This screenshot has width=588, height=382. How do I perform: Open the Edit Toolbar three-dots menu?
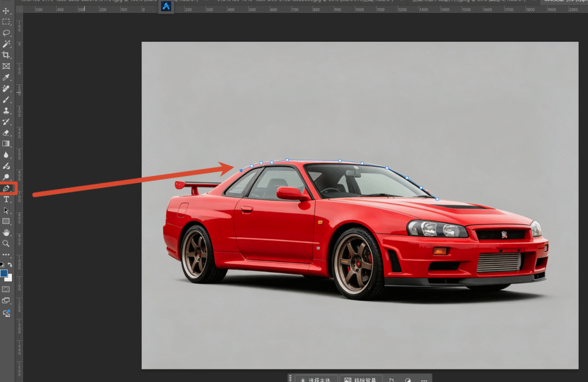tap(6, 255)
